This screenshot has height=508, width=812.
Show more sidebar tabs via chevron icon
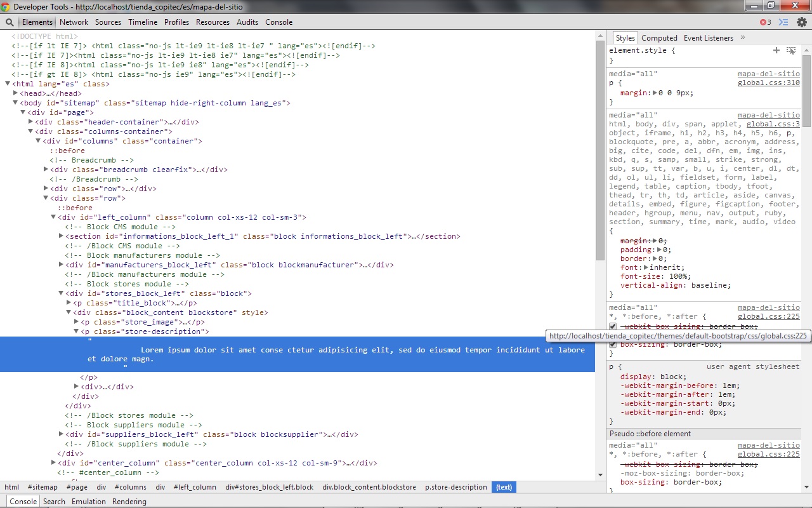pyautogui.click(x=743, y=37)
